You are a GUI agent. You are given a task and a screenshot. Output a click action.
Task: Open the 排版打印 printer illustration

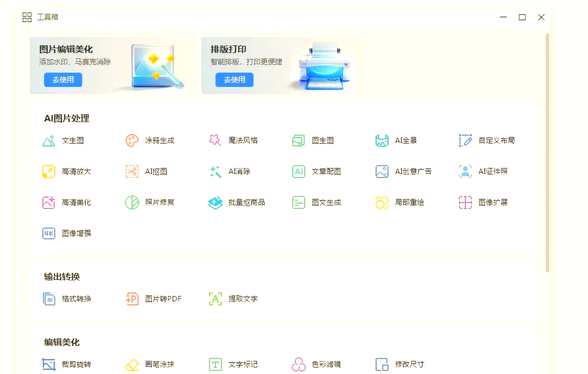click(324, 66)
